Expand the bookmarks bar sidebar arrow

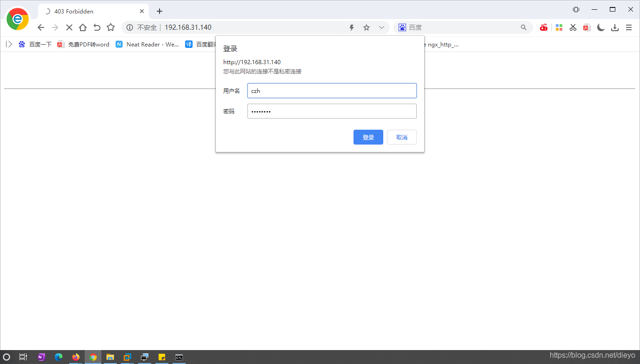tap(9, 44)
